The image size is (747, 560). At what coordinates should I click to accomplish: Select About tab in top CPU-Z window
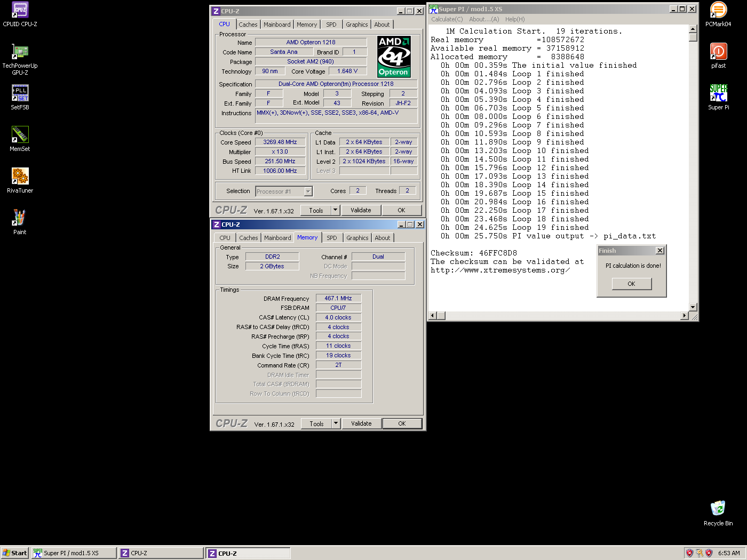tap(382, 25)
